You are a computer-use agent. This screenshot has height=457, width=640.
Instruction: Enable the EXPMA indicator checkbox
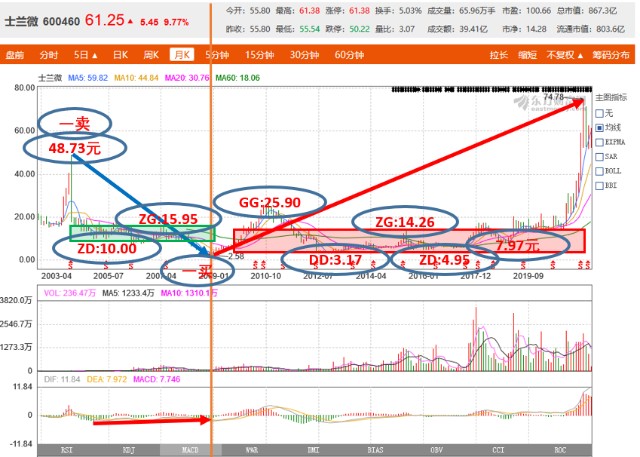pyautogui.click(x=600, y=142)
